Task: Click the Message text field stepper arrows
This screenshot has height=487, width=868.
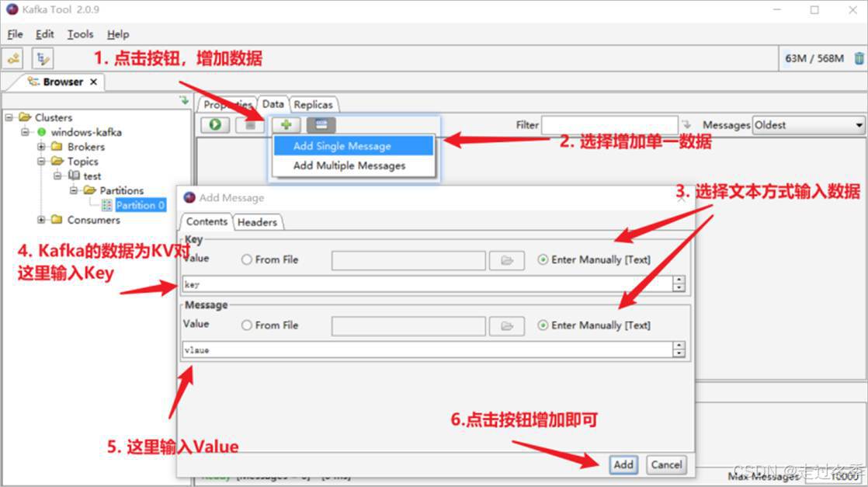Action: click(x=679, y=350)
